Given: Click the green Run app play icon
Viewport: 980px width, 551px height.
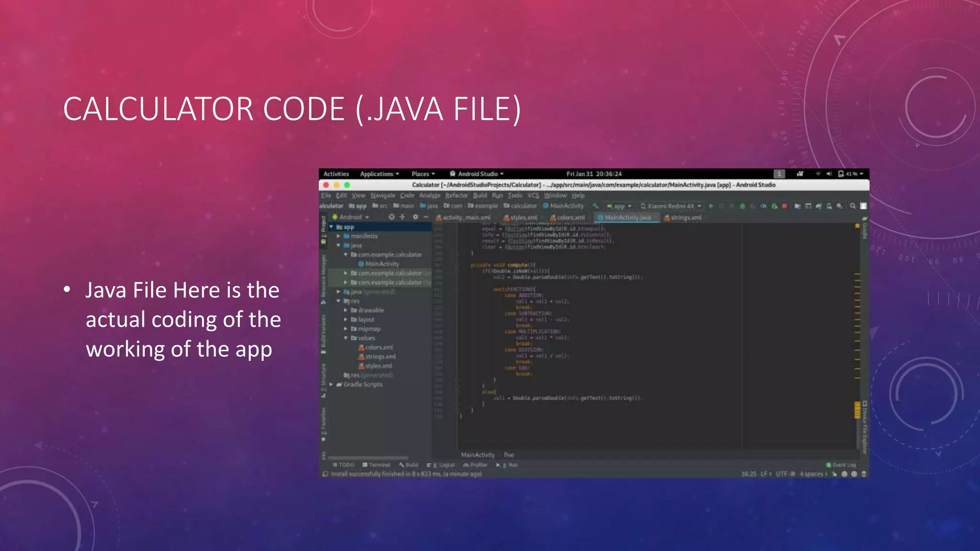Looking at the screenshot, I should click(711, 206).
